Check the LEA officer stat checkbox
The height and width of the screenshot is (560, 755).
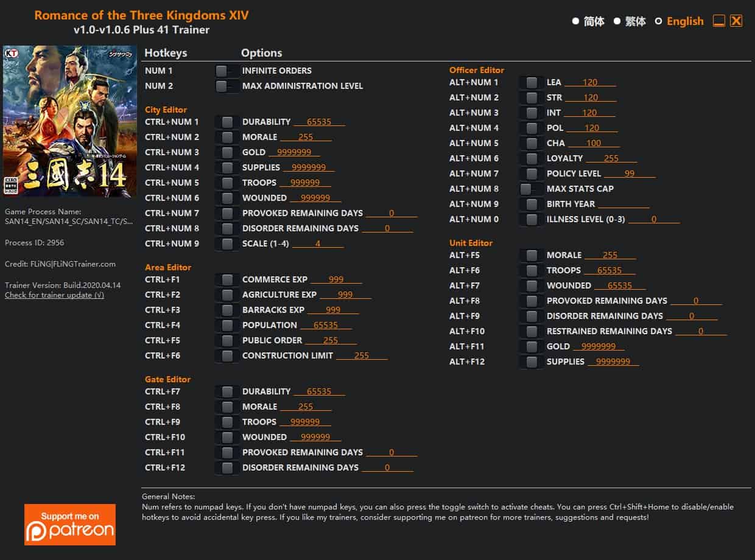tap(532, 82)
